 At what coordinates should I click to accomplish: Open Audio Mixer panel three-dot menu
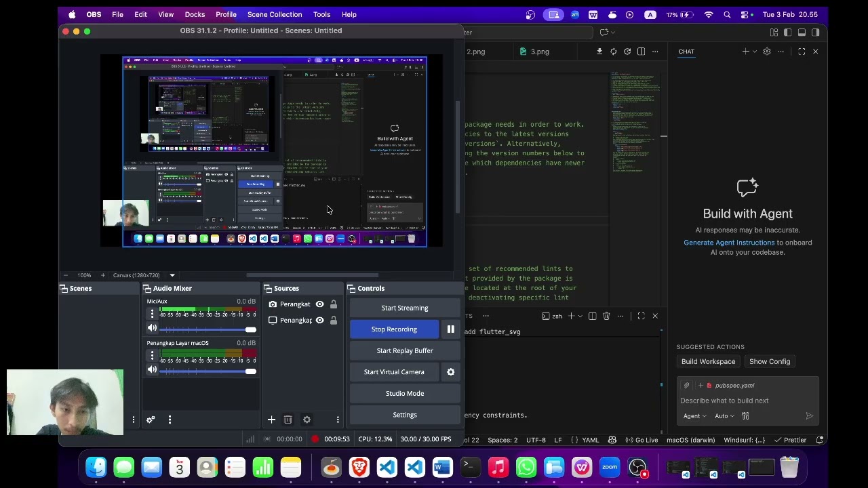coord(170,420)
